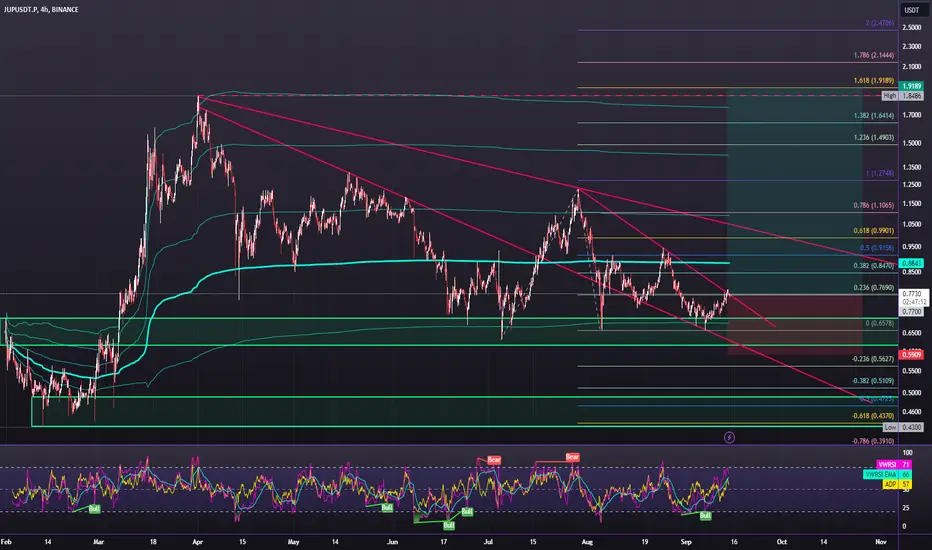
Task: Click Fibonacci label 0 (0.6578)
Action: (880, 323)
